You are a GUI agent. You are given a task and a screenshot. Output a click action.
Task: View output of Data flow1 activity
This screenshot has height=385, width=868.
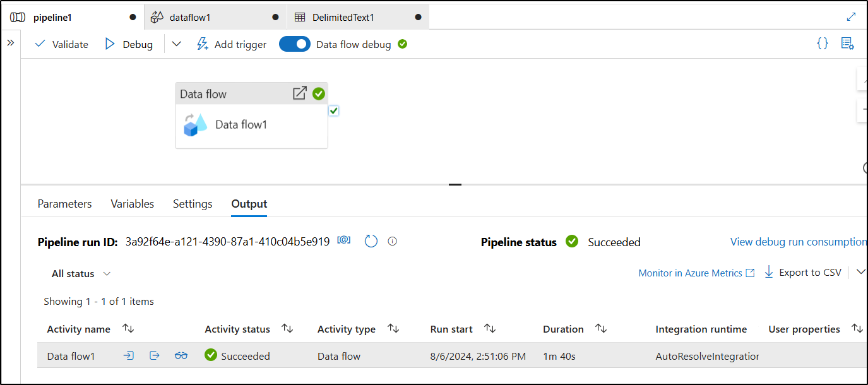click(x=155, y=356)
